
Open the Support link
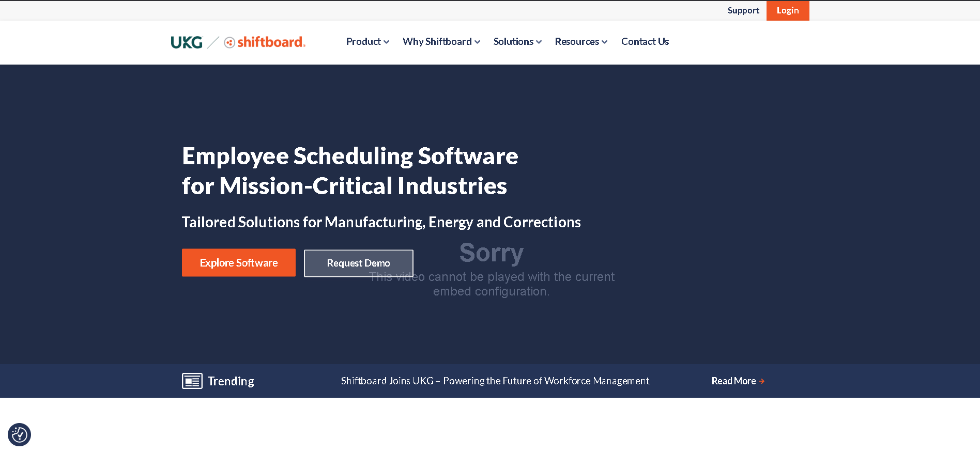(x=743, y=10)
